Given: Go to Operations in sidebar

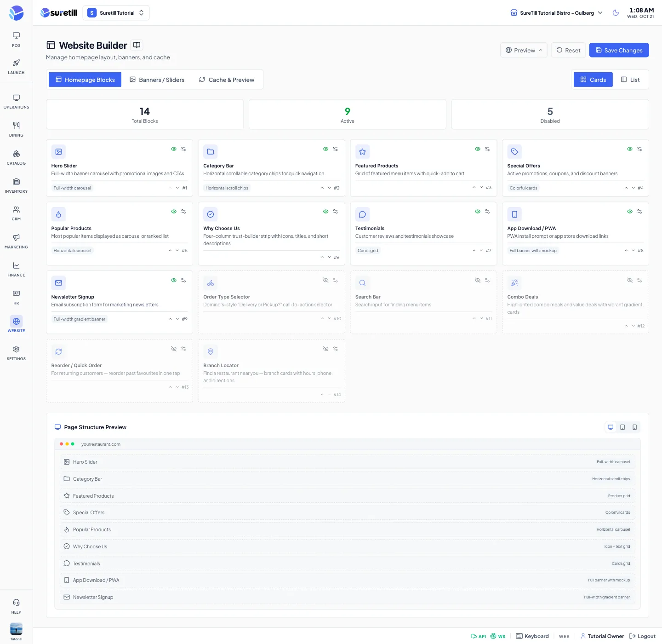Looking at the screenshot, I should (x=16, y=102).
